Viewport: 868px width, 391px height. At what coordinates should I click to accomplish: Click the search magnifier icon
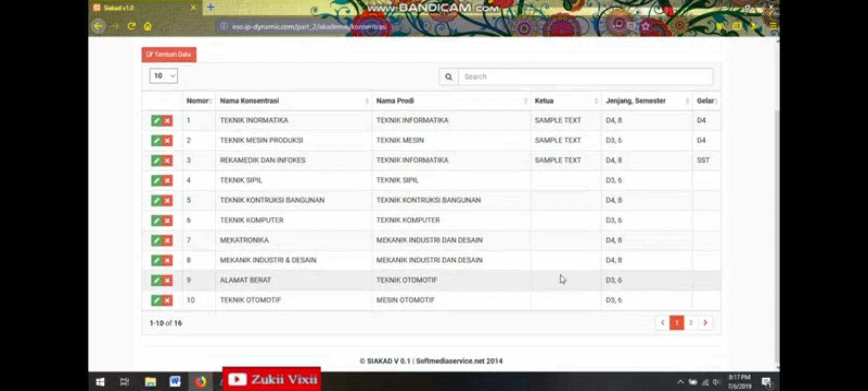(x=448, y=77)
